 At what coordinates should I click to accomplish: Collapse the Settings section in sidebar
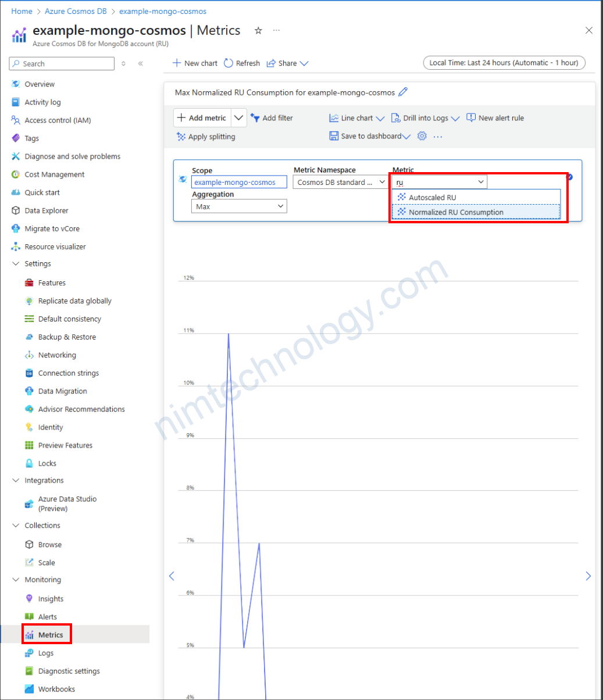click(x=16, y=264)
